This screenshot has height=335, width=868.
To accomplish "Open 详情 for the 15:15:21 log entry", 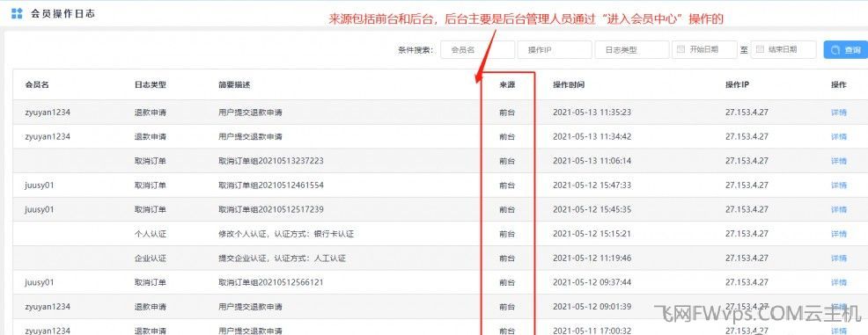I will 839,234.
